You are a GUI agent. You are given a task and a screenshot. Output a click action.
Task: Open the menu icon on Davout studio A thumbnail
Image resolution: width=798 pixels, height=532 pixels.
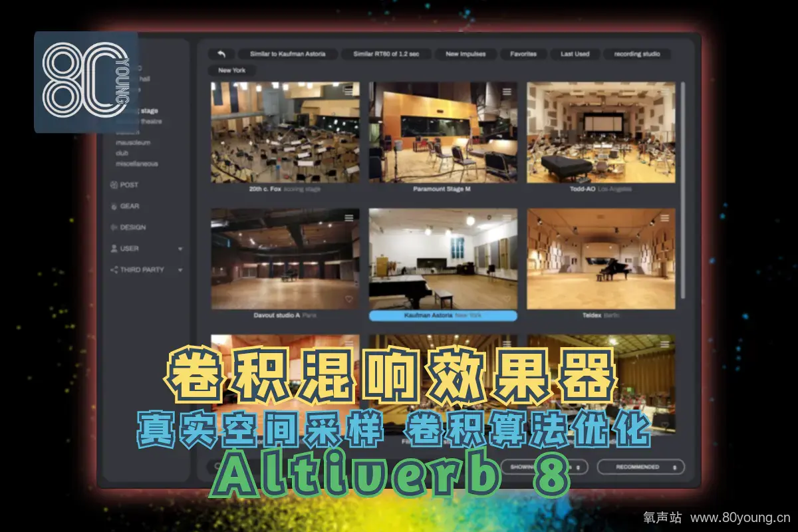pyautogui.click(x=349, y=217)
